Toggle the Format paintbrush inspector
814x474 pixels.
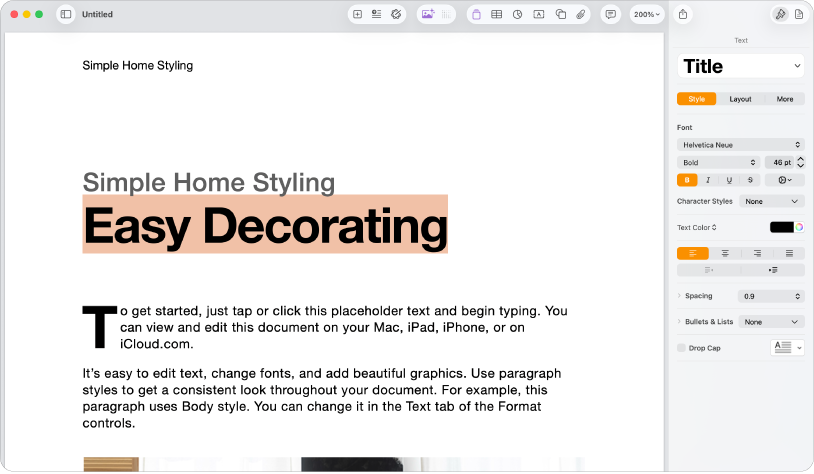tap(780, 15)
